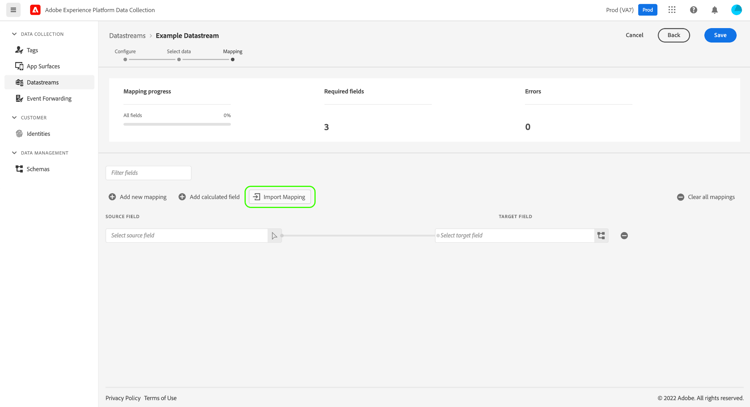Click the Select target field input
Viewport: 750px width, 407px height.
point(515,235)
